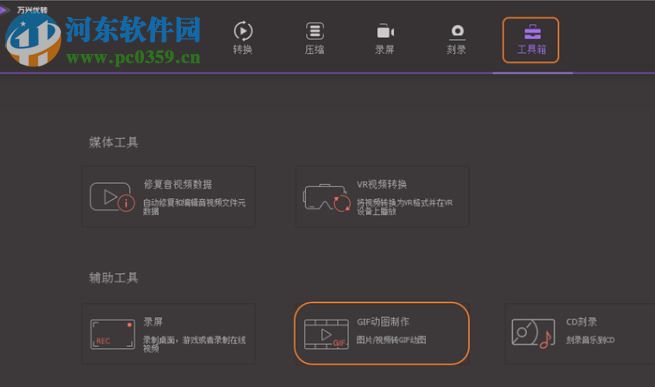The height and width of the screenshot is (387, 655).
Task: Click the GIF filmstrip maker icon
Action: tap(326, 334)
